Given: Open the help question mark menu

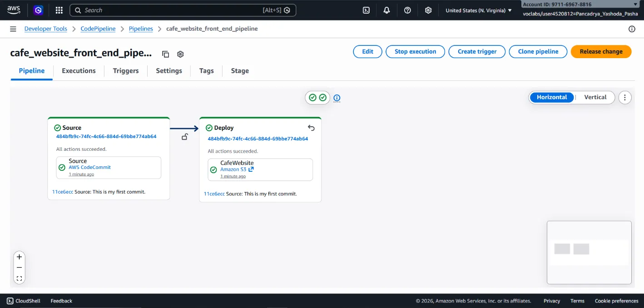Looking at the screenshot, I should [x=407, y=10].
